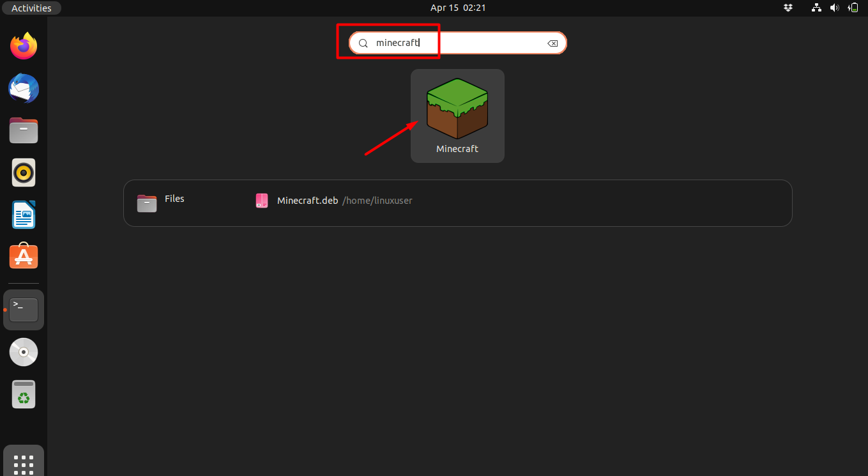Focus the minecraft search input field
This screenshot has height=476, width=868.
[x=457, y=43]
